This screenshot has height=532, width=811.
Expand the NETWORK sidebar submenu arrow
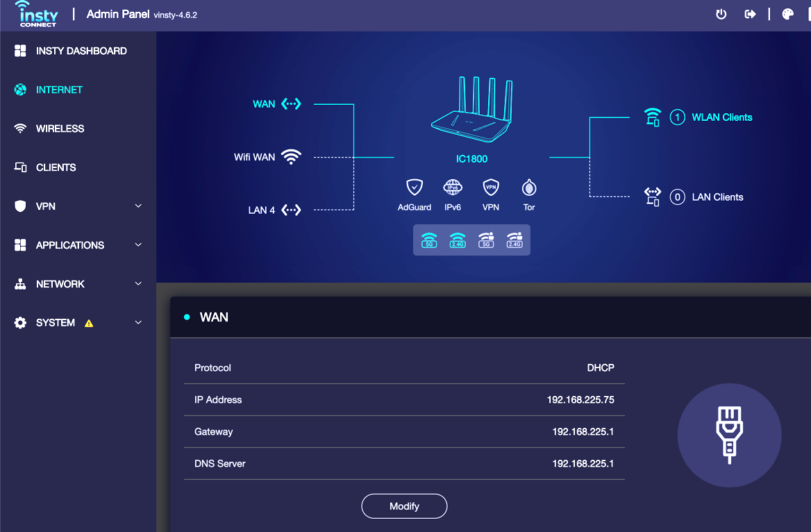138,284
